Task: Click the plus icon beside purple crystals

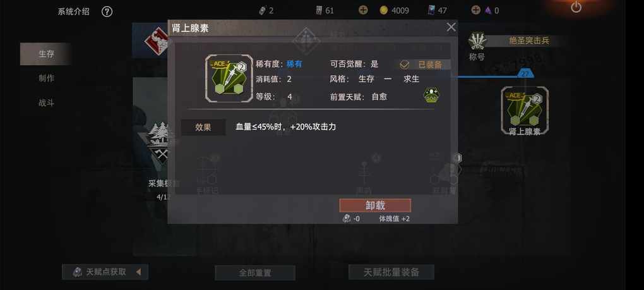Action: (475, 10)
